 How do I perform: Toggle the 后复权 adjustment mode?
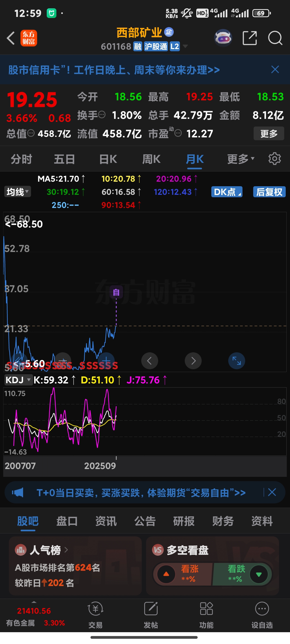tap(269, 192)
